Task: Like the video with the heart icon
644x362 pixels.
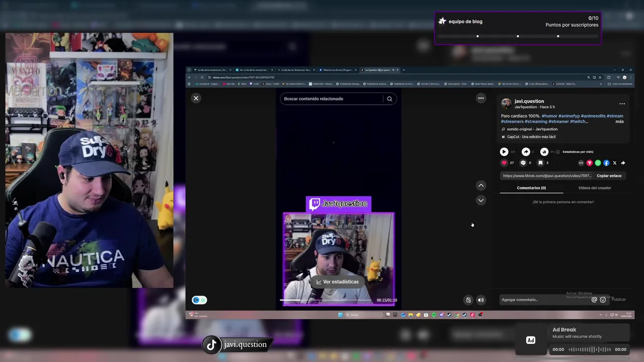Action: coord(504,163)
